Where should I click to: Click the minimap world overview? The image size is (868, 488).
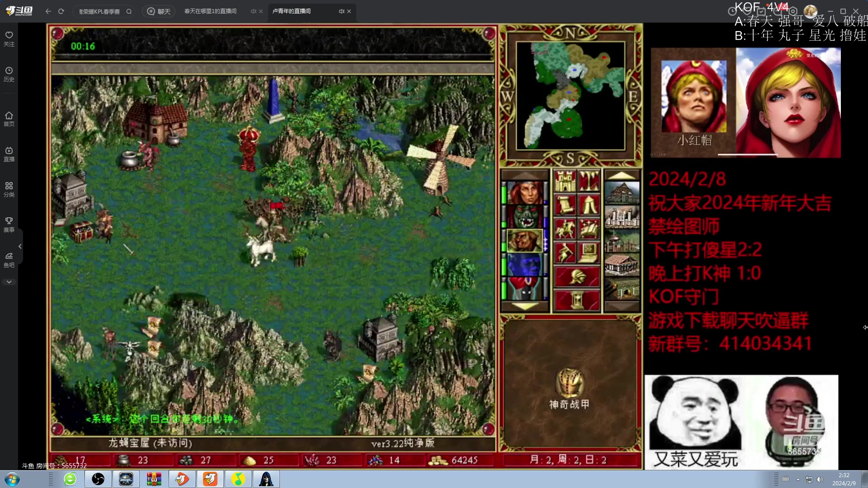pos(571,95)
